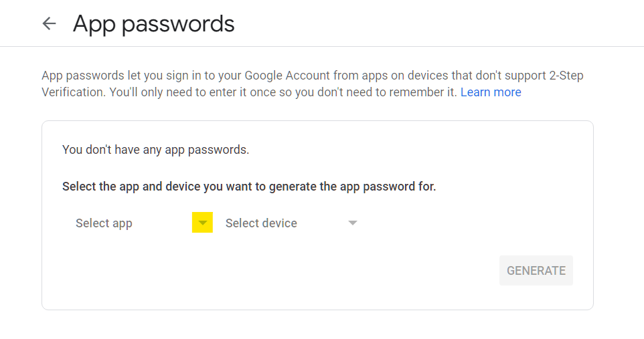
Task: Open the Select app dropdown label
Action: (104, 223)
